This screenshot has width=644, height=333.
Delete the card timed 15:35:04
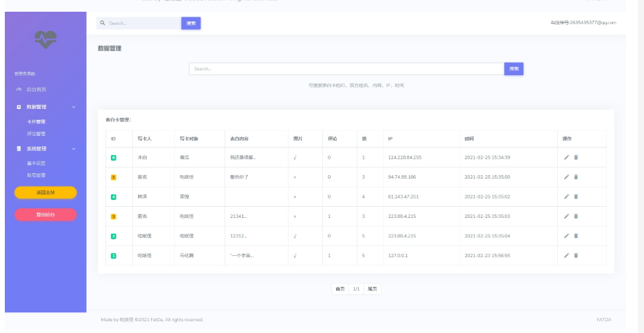[x=576, y=236]
